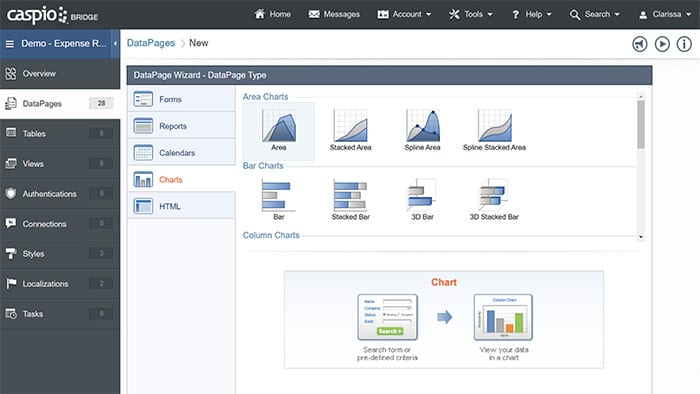The height and width of the screenshot is (394, 700).
Task: Open Tasks in the sidebar
Action: pyautogui.click(x=60, y=314)
